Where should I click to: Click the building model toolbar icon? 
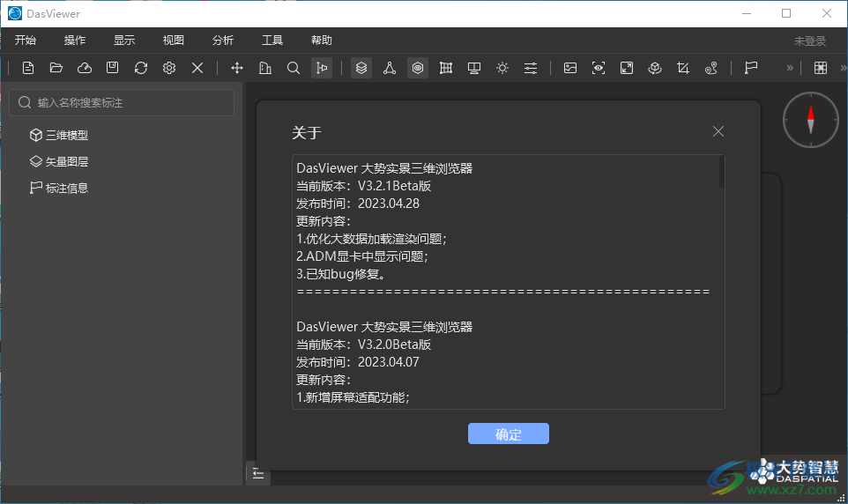point(265,68)
